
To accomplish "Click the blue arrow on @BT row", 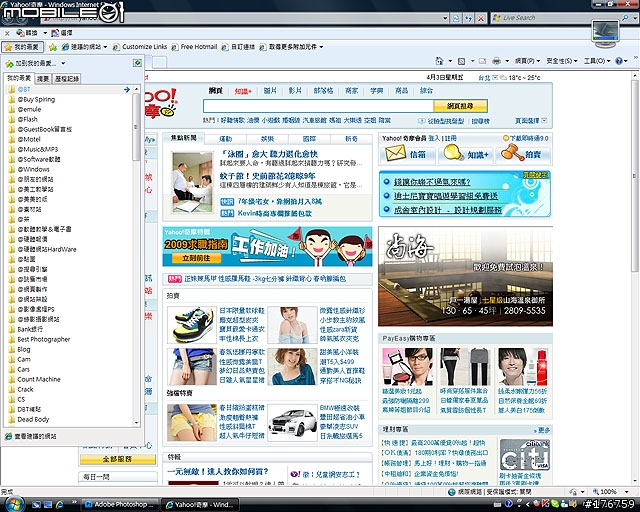I will pyautogui.click(x=127, y=89).
